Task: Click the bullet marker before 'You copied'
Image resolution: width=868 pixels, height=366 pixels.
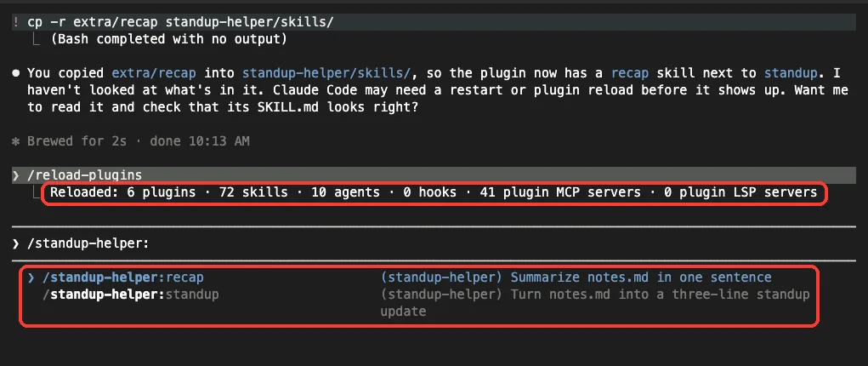Action: pyautogui.click(x=15, y=73)
